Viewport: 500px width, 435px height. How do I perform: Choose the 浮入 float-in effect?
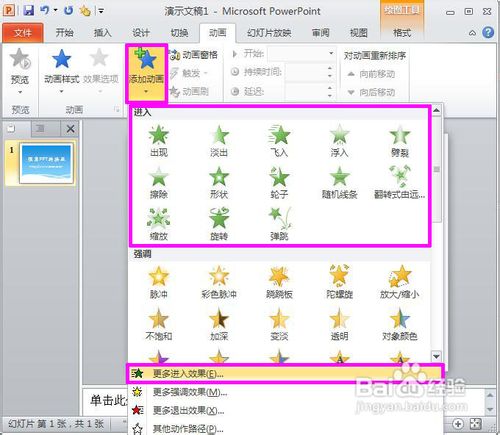[x=339, y=141]
